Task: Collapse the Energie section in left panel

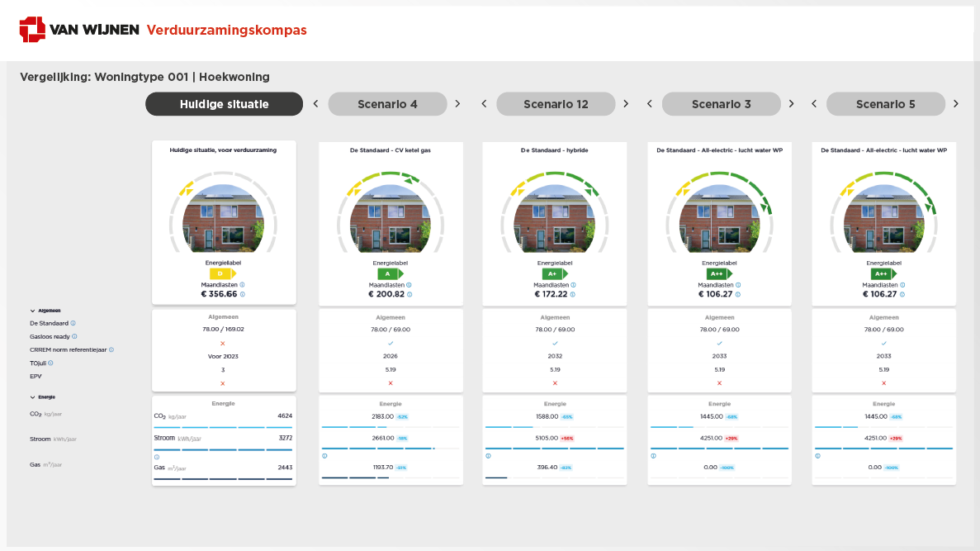Action: [32, 397]
